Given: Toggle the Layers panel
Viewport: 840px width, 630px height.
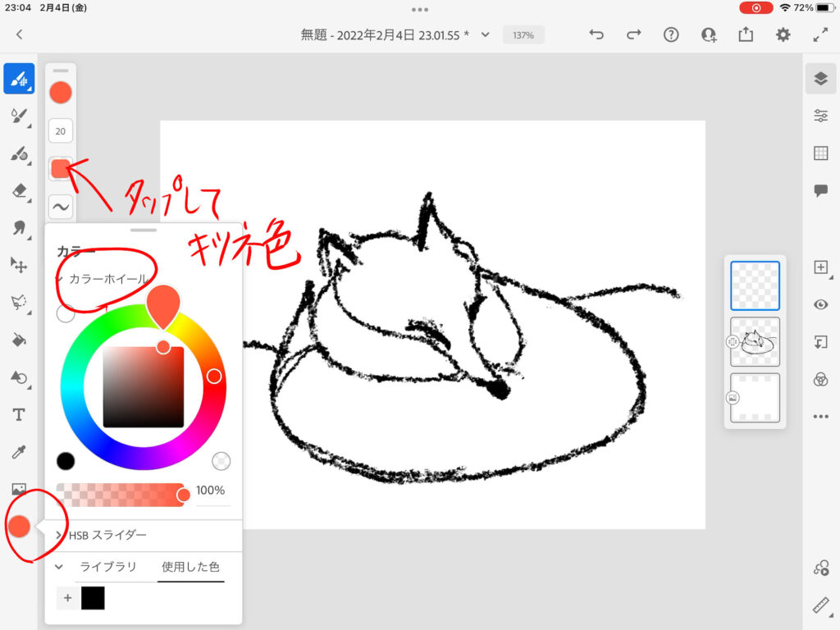Looking at the screenshot, I should 820,78.
